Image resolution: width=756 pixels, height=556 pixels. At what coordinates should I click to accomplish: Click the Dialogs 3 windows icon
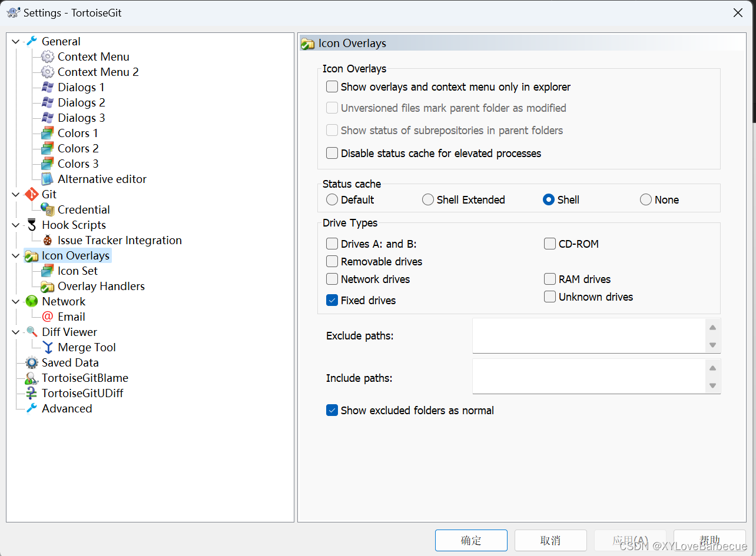point(48,118)
